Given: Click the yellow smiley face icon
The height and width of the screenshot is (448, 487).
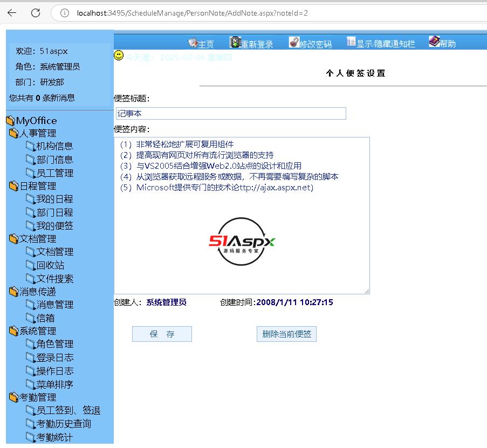Looking at the screenshot, I should (x=119, y=56).
